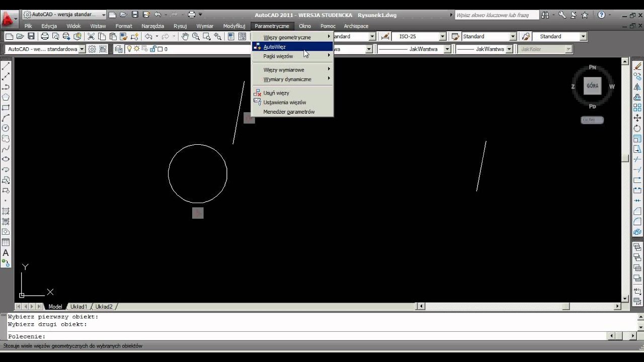Screen dimensions: 644x362
Task: Expand Wymiary dynamiczne submenu
Action: (293, 79)
